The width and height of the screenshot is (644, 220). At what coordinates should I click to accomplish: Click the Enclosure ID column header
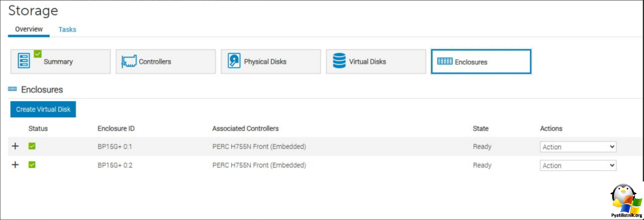pyautogui.click(x=116, y=128)
